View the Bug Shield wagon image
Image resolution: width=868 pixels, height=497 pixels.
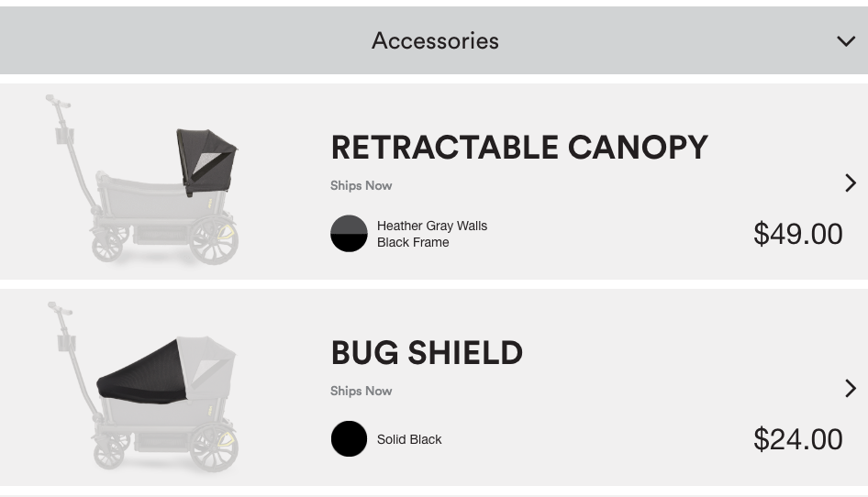coord(142,386)
